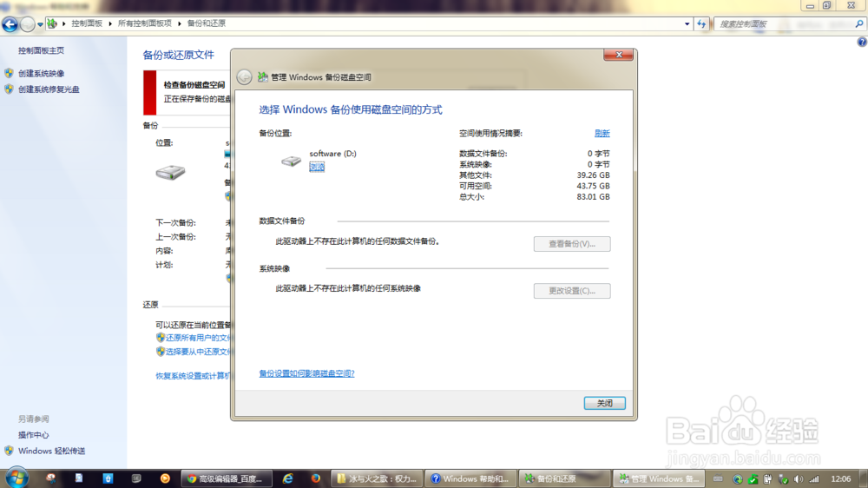Viewport: 868px width, 488px height.
Task: Open the Windows Start orb
Action: pos(16,478)
